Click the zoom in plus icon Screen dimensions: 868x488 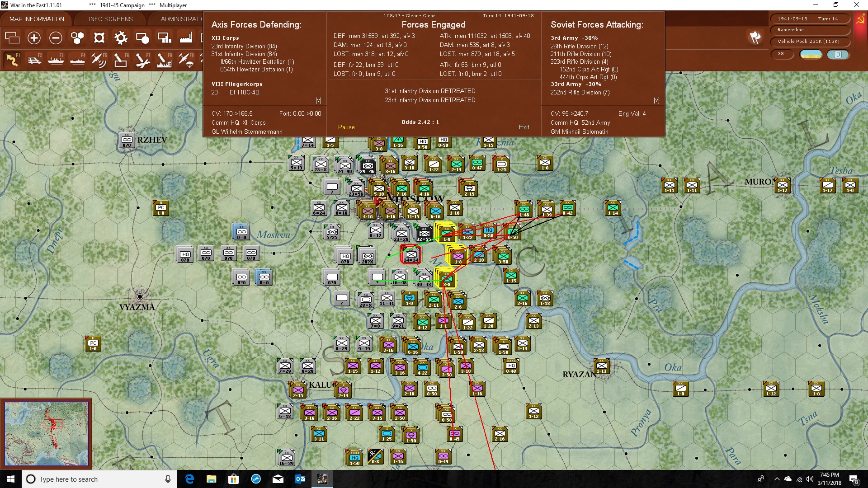click(x=34, y=38)
